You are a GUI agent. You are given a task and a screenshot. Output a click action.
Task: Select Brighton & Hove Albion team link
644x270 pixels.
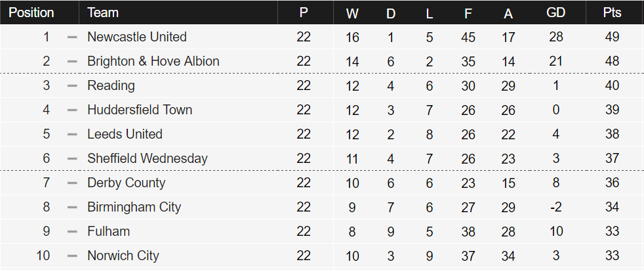[x=153, y=61]
